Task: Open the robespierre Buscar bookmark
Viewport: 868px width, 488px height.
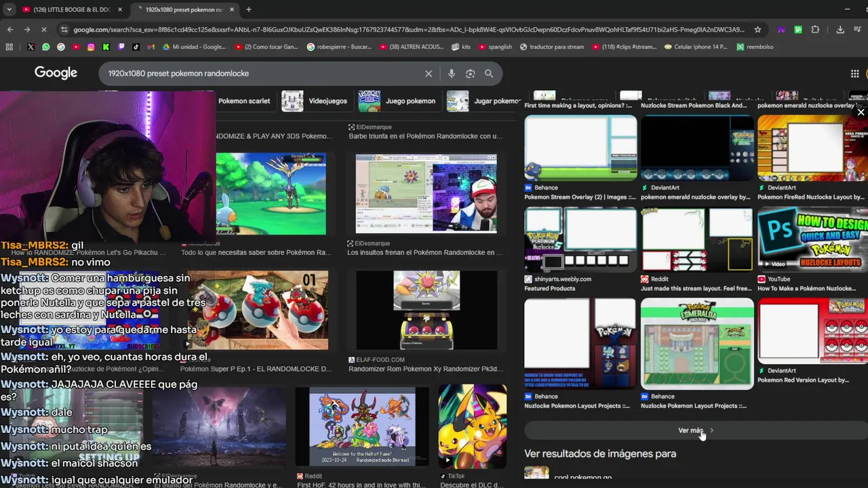Action: [x=339, y=47]
